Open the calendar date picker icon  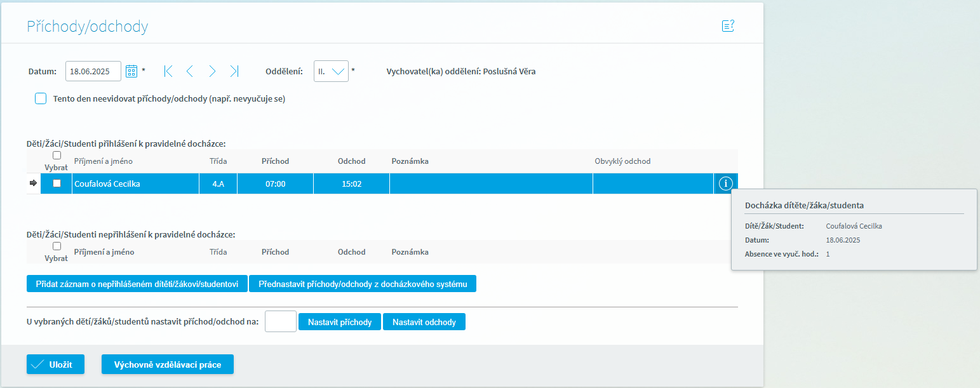pos(131,71)
